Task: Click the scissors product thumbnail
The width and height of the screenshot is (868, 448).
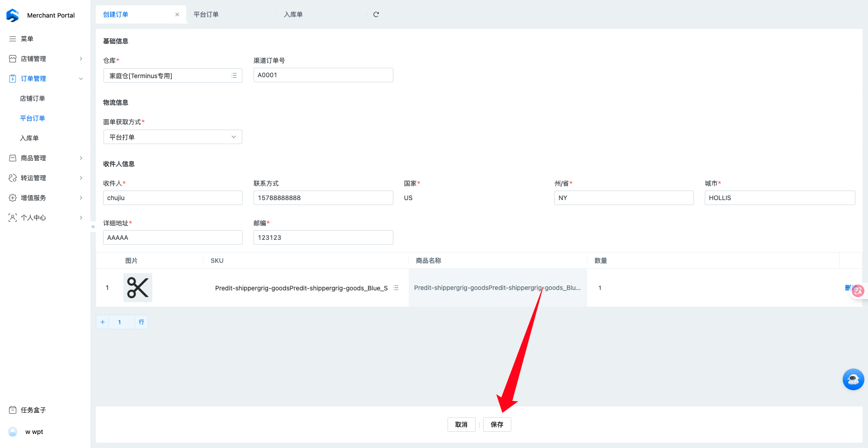Action: pos(138,288)
